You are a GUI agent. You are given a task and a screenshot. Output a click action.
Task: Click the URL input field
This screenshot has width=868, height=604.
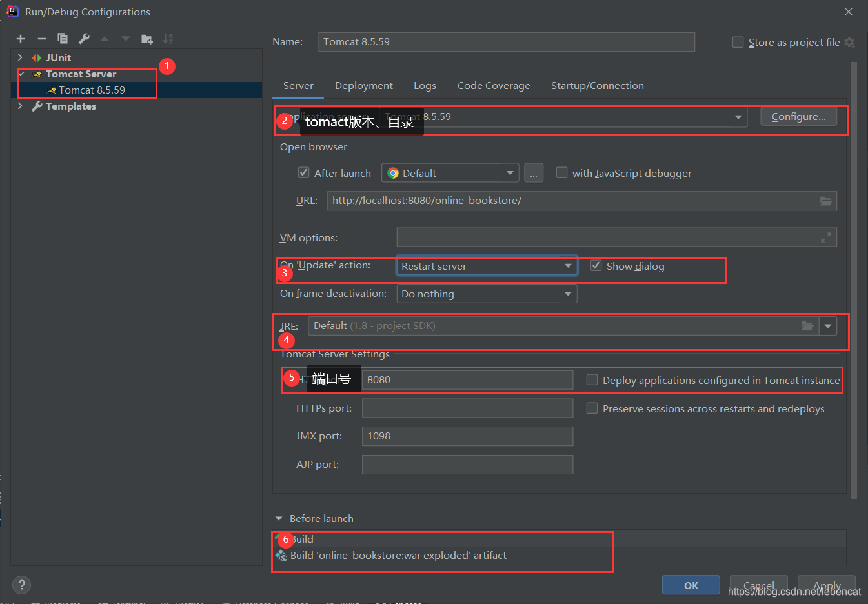pos(582,201)
